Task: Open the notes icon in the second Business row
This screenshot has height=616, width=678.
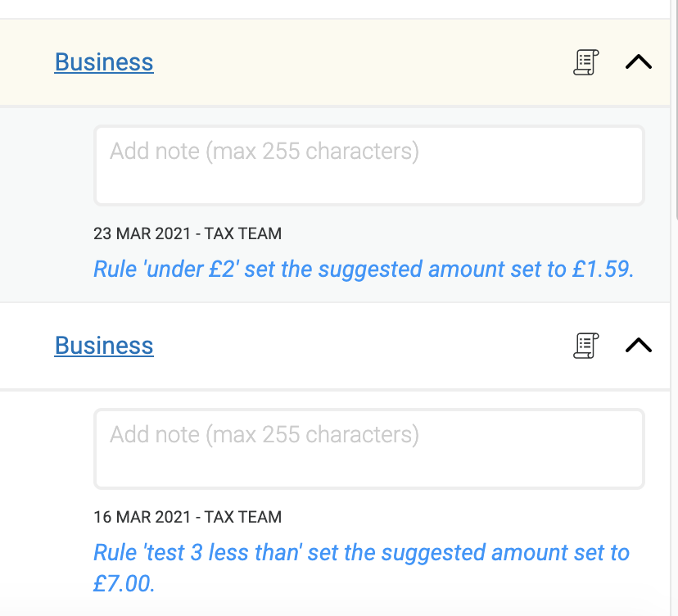Action: pyautogui.click(x=585, y=346)
